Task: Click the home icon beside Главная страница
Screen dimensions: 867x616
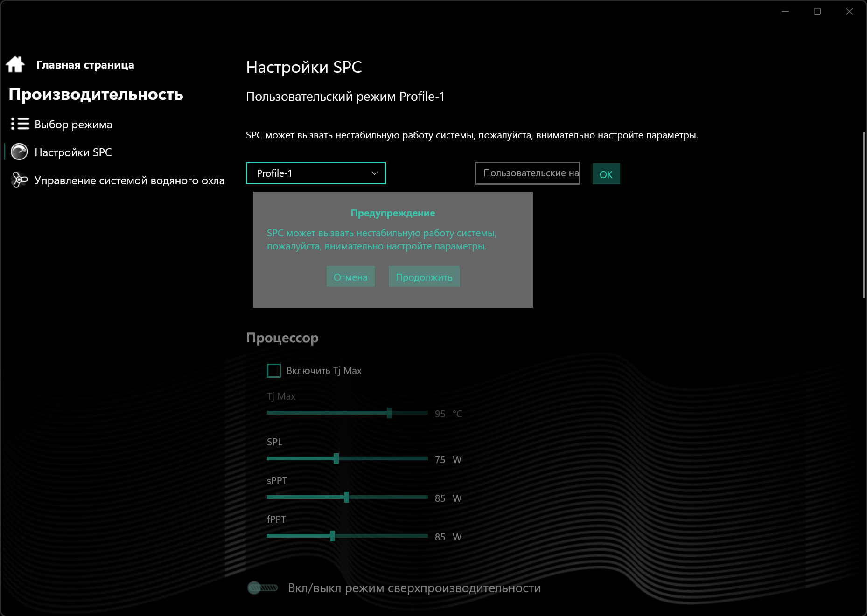Action: pos(15,64)
